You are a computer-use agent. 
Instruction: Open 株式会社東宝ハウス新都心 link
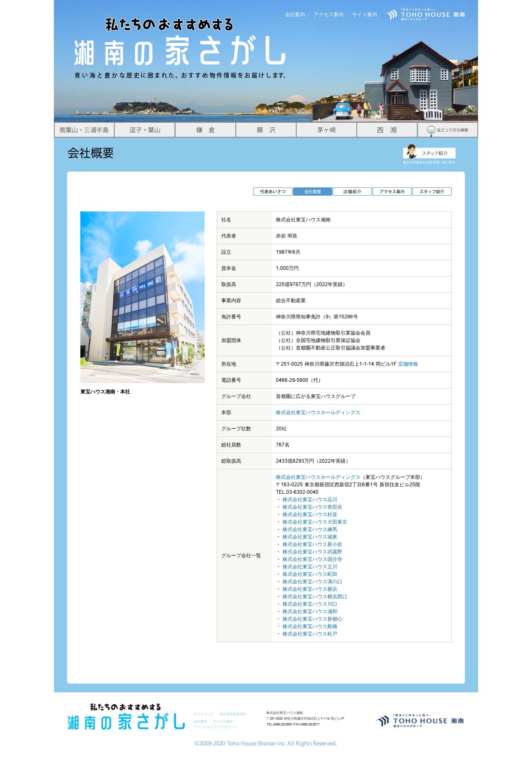(x=312, y=619)
